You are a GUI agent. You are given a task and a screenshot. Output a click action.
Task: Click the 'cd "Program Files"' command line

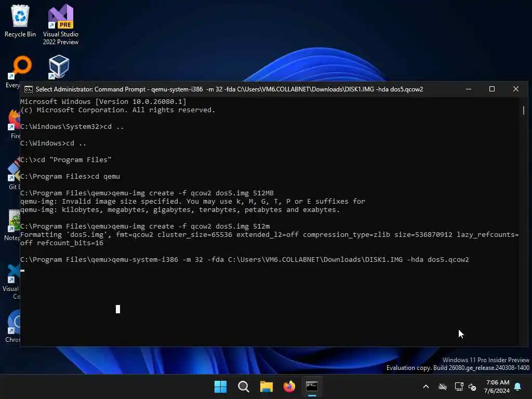(x=74, y=160)
